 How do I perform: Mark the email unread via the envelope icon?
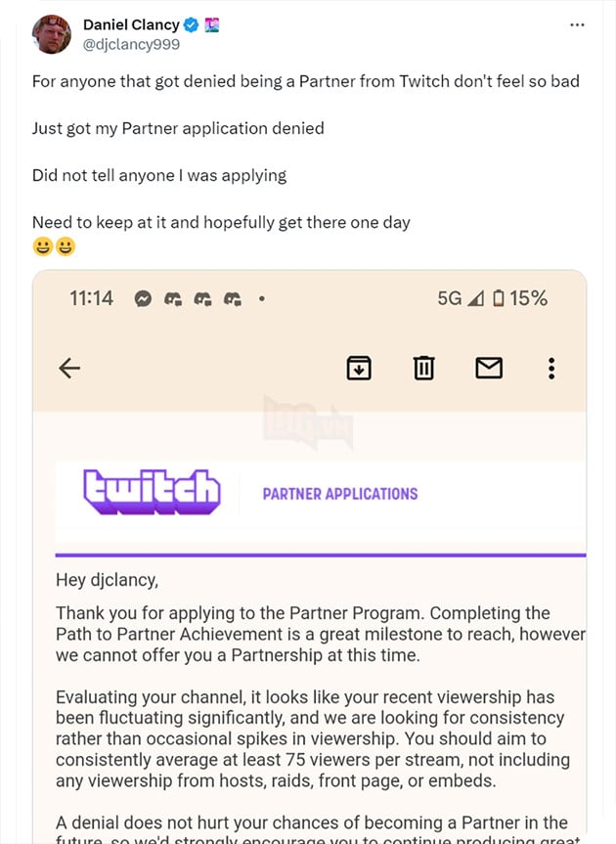click(x=489, y=368)
